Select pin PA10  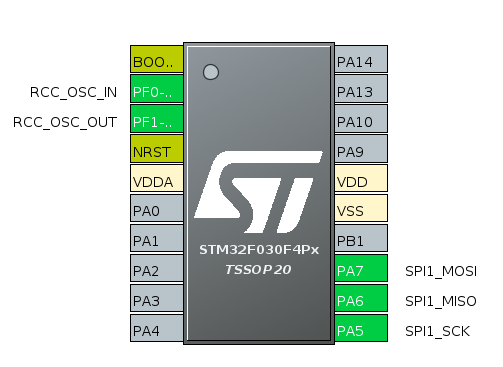click(361, 119)
